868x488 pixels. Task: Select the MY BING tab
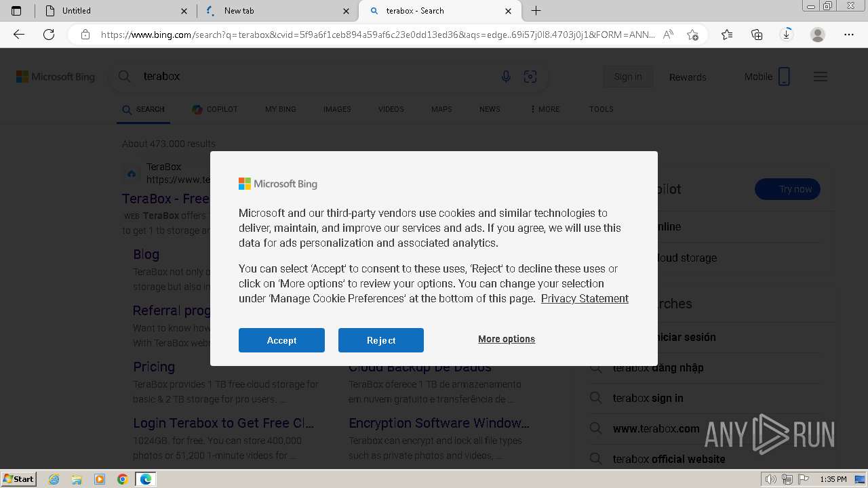[x=281, y=109]
